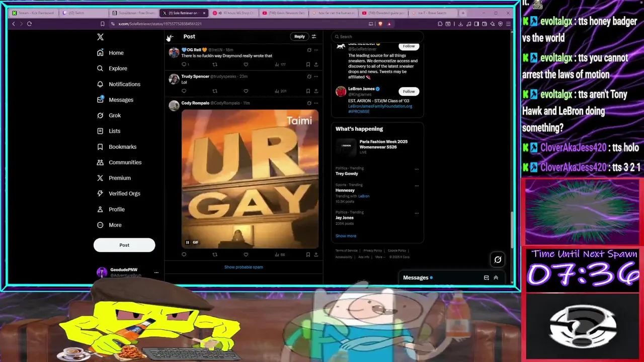Viewport: 644px width, 362px height.
Task: Bookmark this page in address bar
Action: pyautogui.click(x=102, y=24)
